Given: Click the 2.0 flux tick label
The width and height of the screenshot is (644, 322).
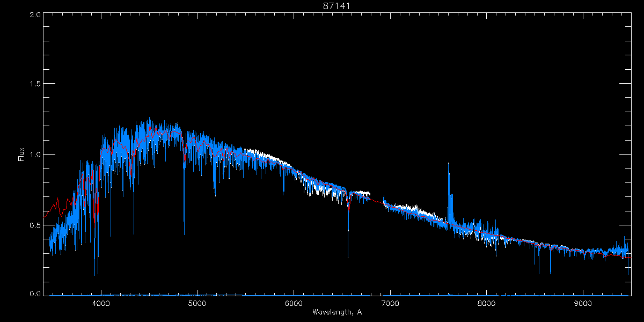Looking at the screenshot, I should (34, 15).
